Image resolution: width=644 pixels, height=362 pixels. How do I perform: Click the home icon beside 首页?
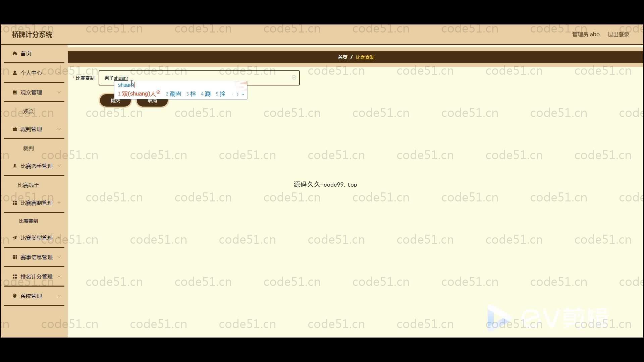click(14, 53)
